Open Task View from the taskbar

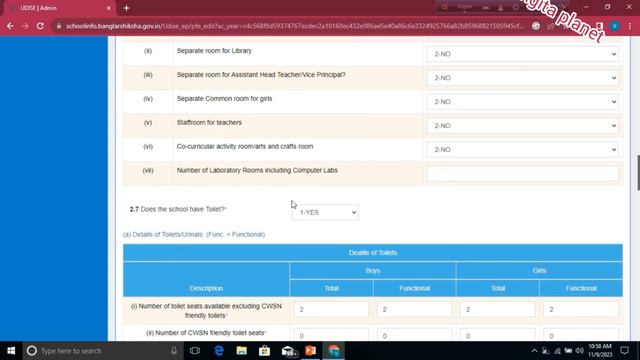tap(195, 351)
